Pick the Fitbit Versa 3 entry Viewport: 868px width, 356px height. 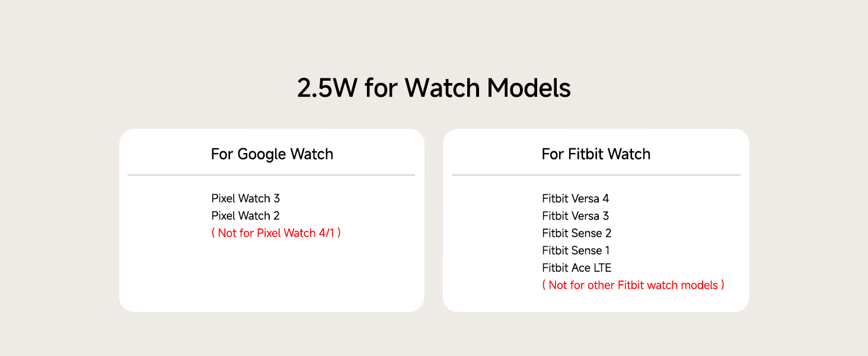point(575,215)
